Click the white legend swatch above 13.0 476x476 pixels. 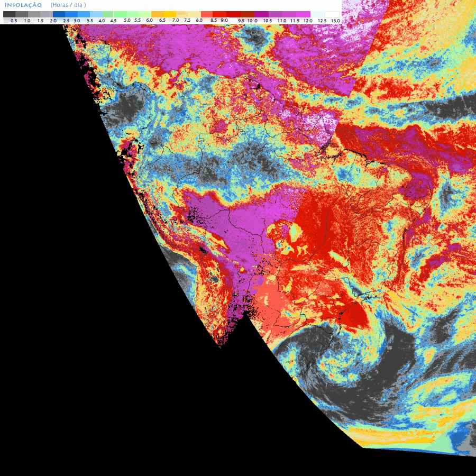(333, 14)
